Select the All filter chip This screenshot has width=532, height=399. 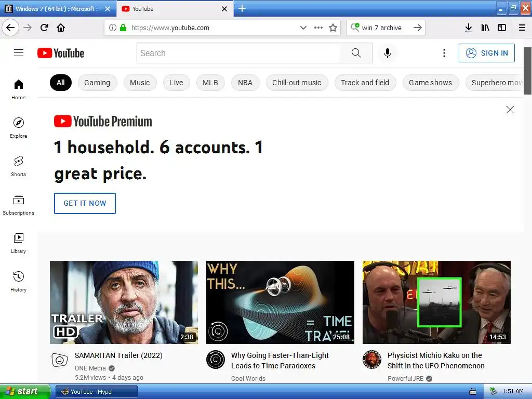[61, 83]
